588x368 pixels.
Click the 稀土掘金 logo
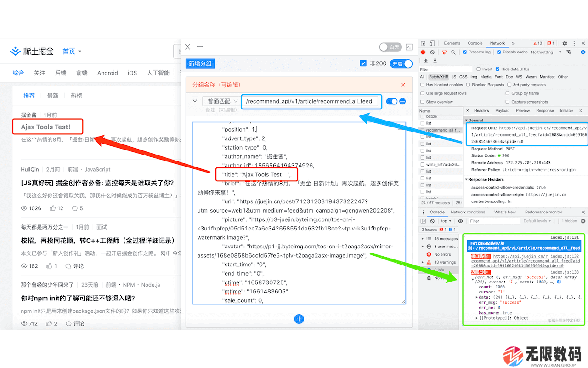click(32, 51)
